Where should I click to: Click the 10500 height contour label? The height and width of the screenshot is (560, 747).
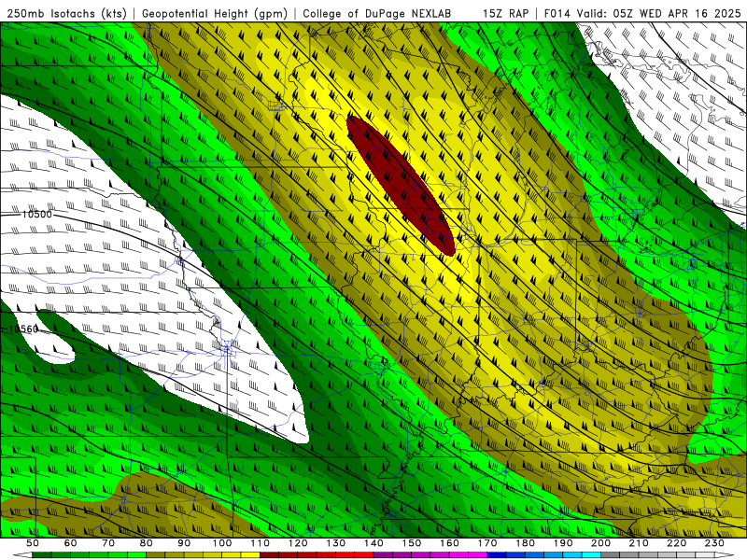(36, 215)
